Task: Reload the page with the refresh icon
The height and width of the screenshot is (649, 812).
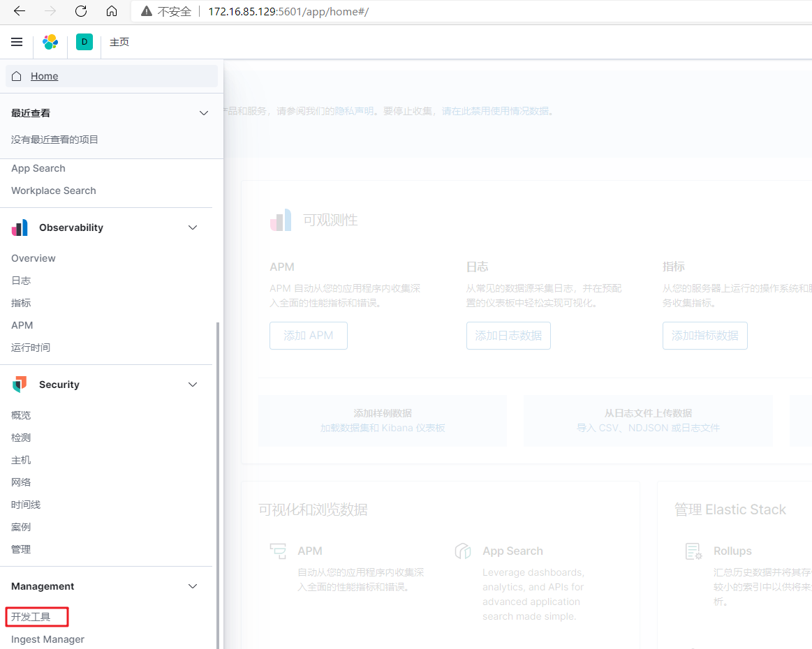Action: [81, 11]
